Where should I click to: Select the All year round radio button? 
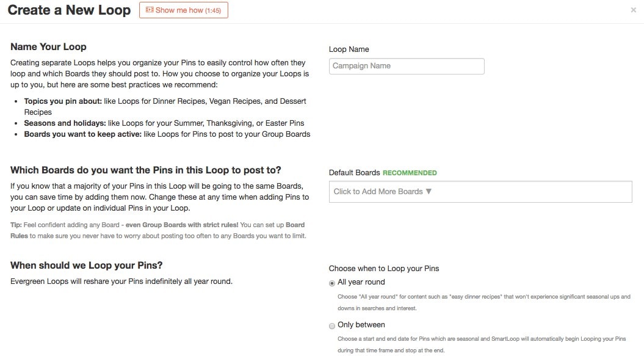pyautogui.click(x=332, y=283)
